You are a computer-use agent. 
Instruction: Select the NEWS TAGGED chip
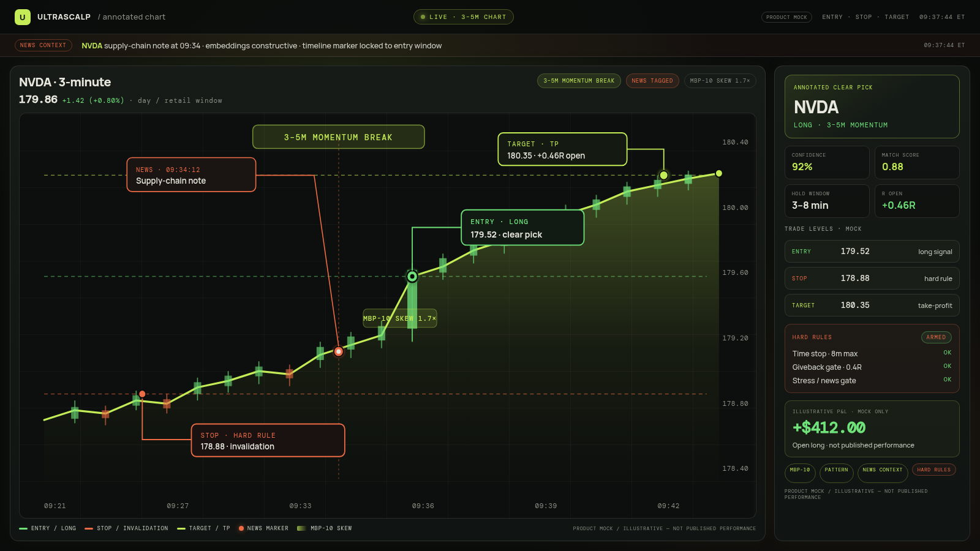point(652,81)
